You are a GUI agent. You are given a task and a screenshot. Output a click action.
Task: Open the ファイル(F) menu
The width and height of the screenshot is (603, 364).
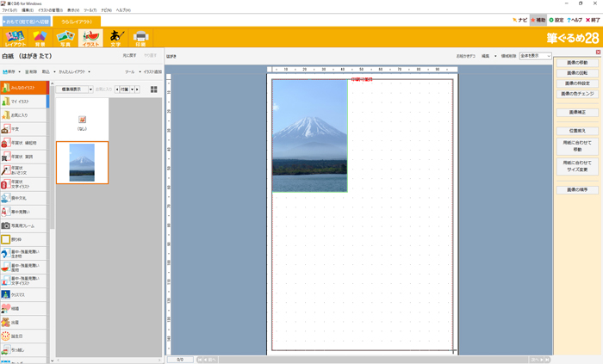(x=9, y=10)
